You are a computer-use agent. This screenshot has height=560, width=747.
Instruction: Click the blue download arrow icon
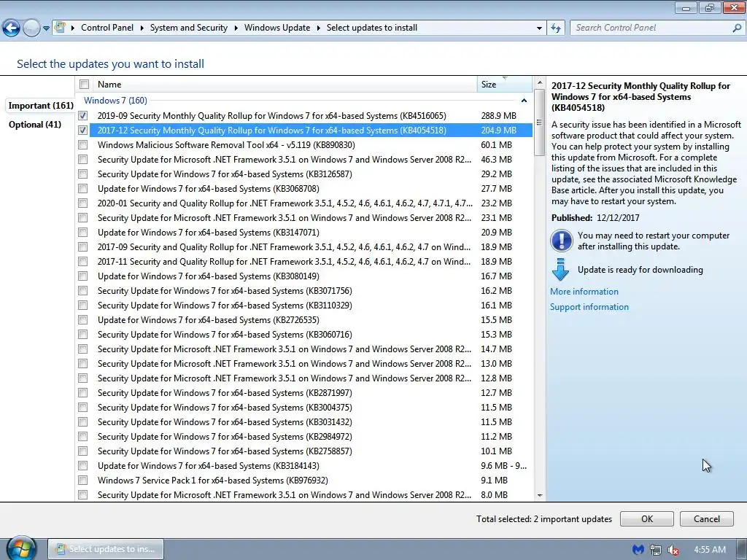[560, 270]
